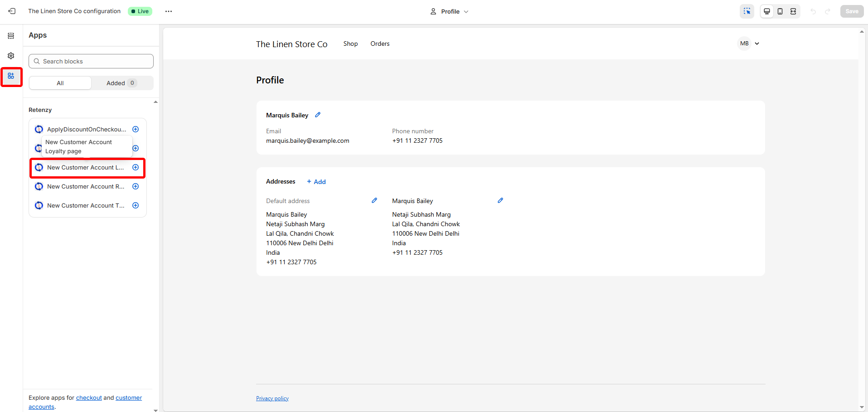Add the New Customer Account T... block
The width and height of the screenshot is (868, 412).
click(136, 205)
